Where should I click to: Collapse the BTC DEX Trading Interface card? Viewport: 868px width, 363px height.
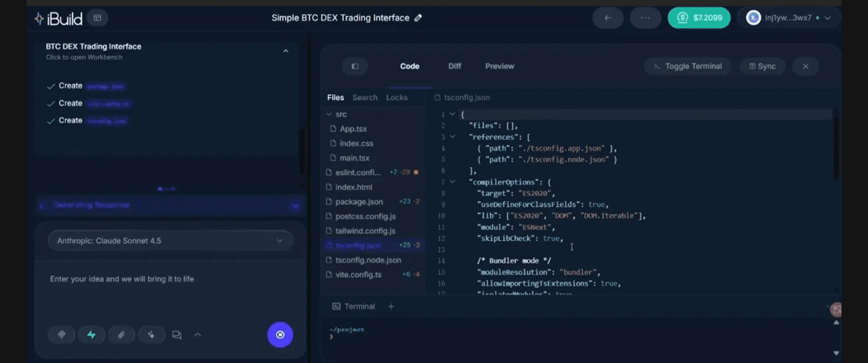point(286,51)
